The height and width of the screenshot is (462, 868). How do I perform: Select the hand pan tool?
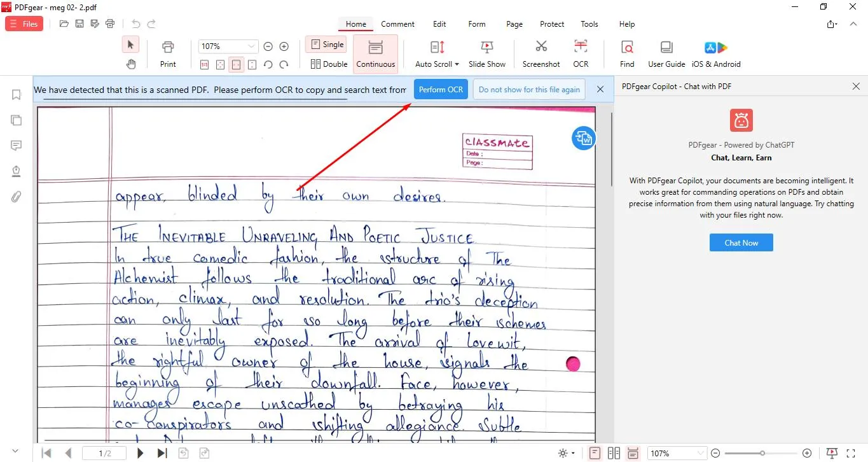point(130,64)
